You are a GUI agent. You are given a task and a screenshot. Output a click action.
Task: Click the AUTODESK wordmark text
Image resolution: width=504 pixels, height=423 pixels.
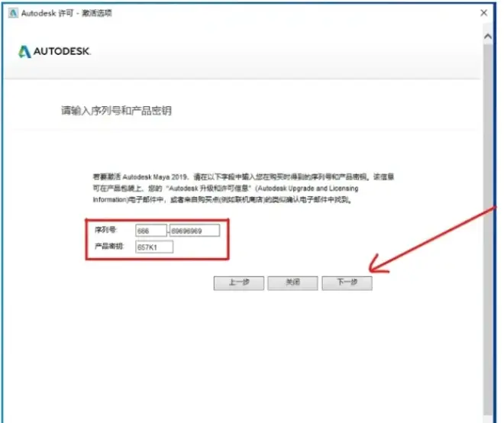tap(63, 52)
